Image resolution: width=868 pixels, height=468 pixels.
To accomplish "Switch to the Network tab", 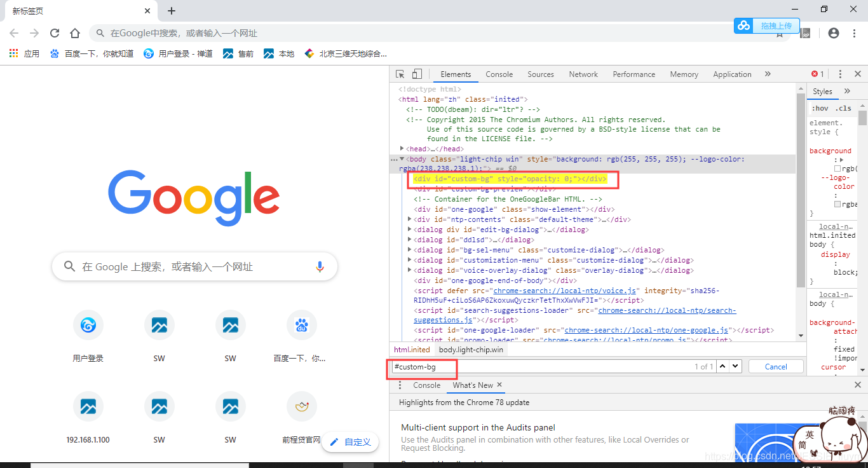I will coord(583,74).
